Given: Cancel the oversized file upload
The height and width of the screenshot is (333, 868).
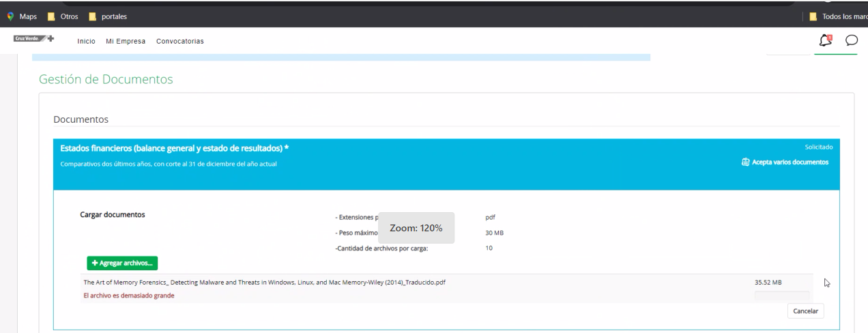Looking at the screenshot, I should click(805, 310).
